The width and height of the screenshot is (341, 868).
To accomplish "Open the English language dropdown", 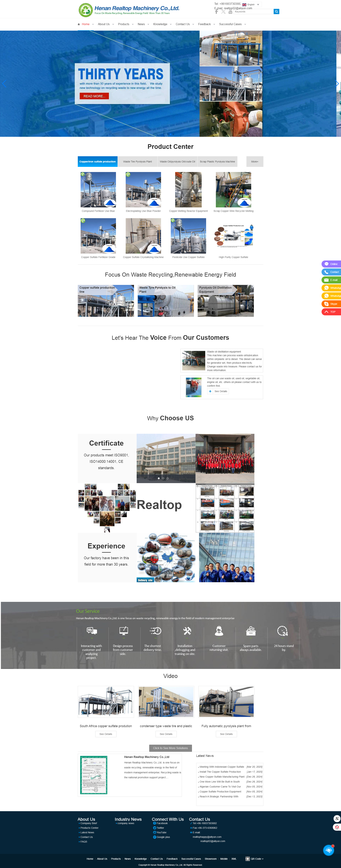I will (251, 4).
